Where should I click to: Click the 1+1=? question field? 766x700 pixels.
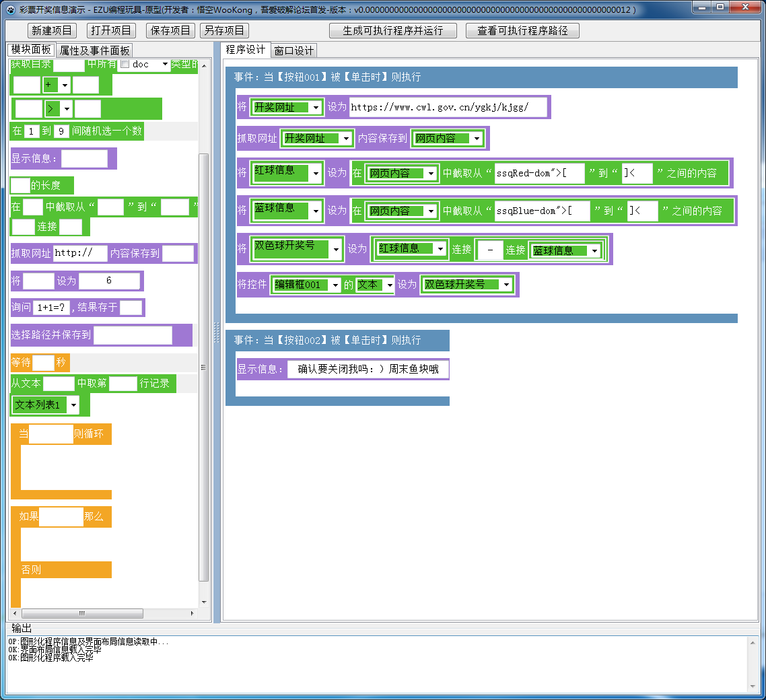click(51, 307)
